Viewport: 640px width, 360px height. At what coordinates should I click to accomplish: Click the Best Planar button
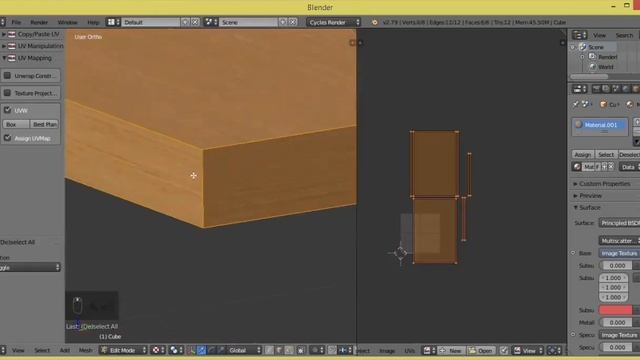(44, 124)
